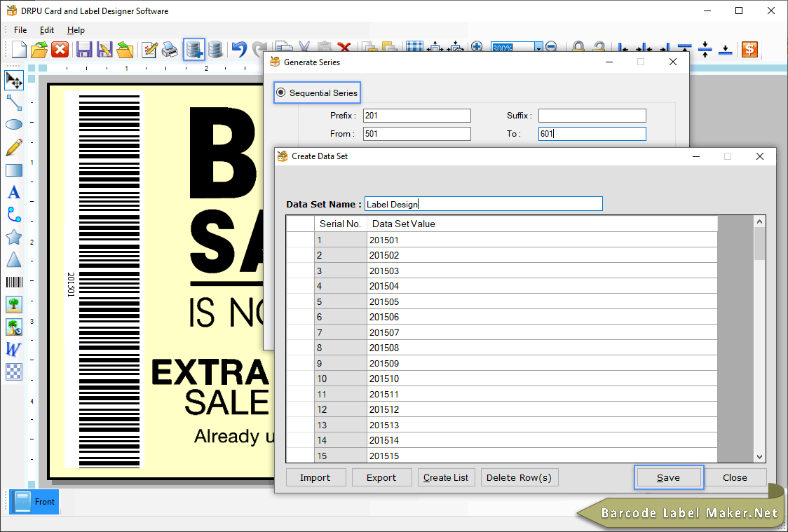
Task: Select the arrow pointer tool
Action: coord(13,81)
